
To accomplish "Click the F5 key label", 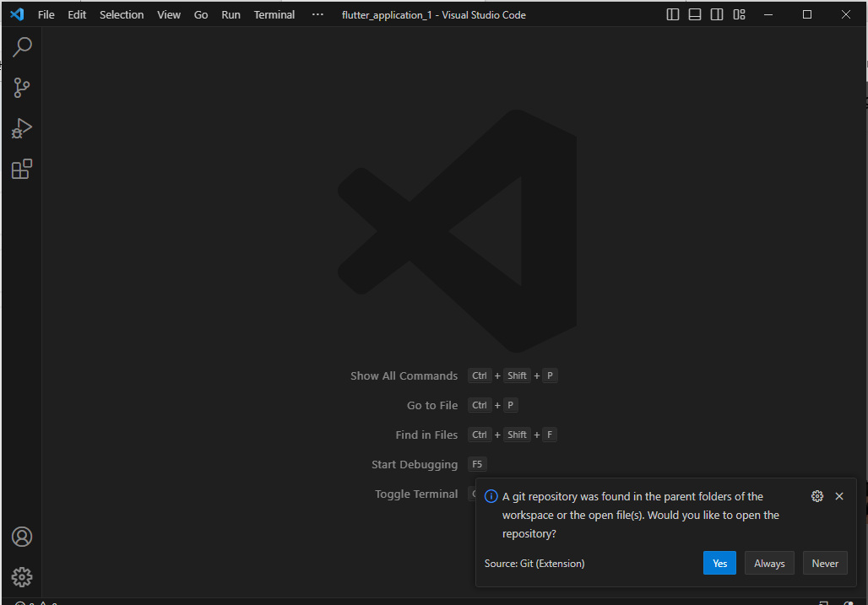I will coord(477,464).
